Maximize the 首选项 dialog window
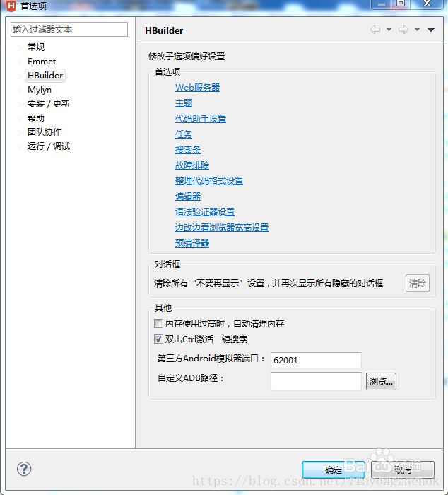 coord(401,4)
